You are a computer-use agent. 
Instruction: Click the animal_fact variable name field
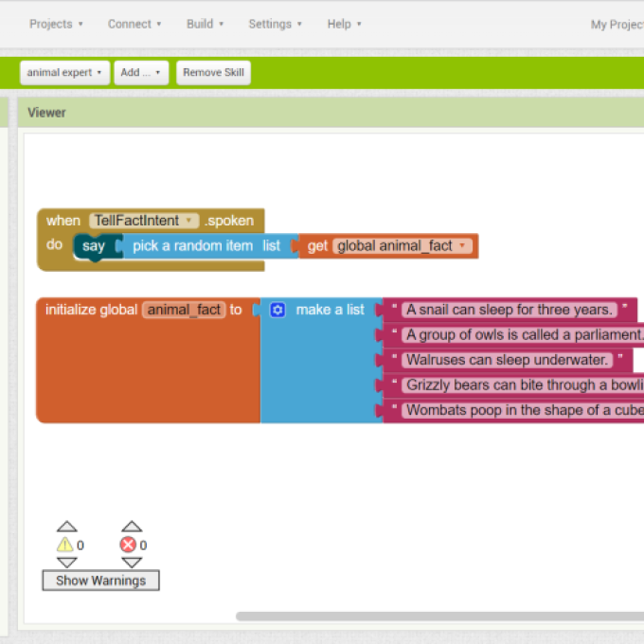[x=184, y=310]
